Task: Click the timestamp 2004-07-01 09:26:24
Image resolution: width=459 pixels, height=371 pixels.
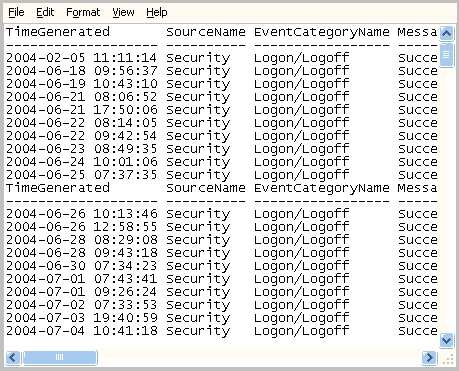Action: pos(81,292)
